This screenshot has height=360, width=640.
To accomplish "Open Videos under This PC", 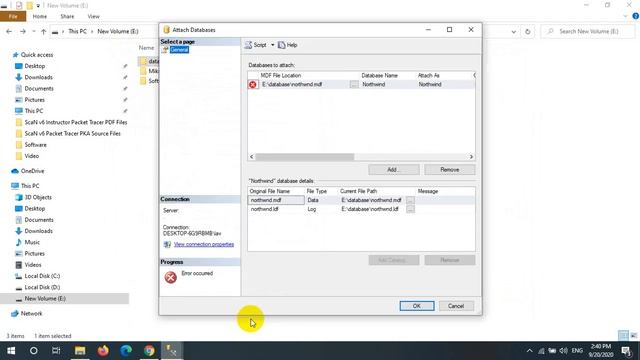I will click(33, 264).
